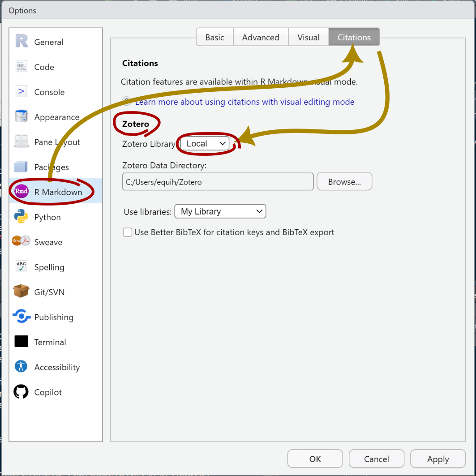Enable Better BibTeX for citation keys
The image size is (476, 476).
128,232
